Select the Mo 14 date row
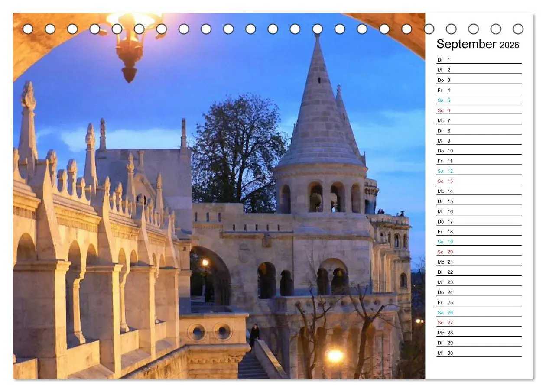Screen dimensions: 546x392 pyautogui.click(x=479, y=191)
